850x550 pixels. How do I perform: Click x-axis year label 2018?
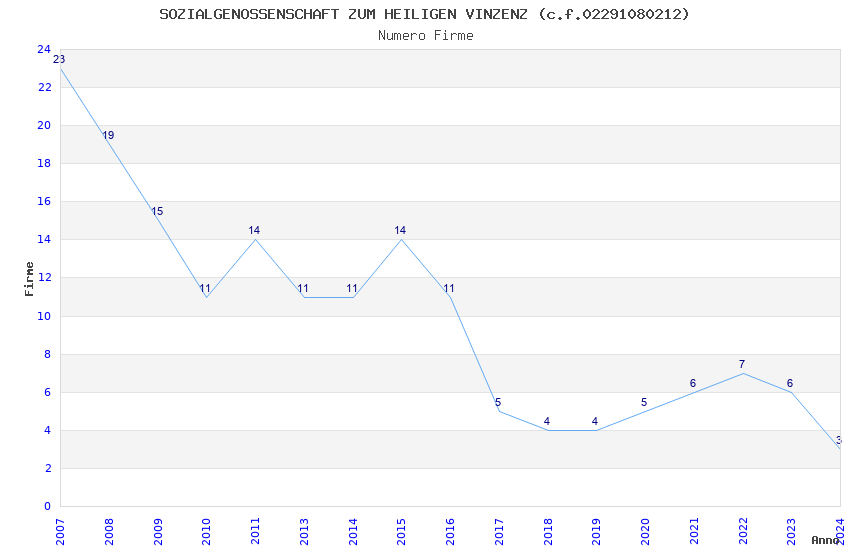[548, 532]
